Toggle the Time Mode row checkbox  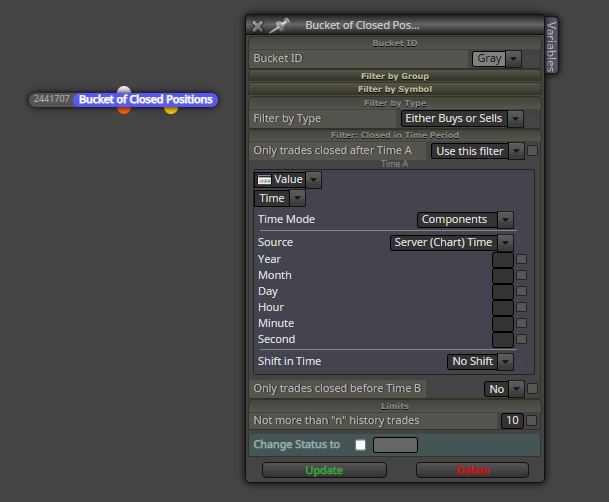click(x=522, y=219)
